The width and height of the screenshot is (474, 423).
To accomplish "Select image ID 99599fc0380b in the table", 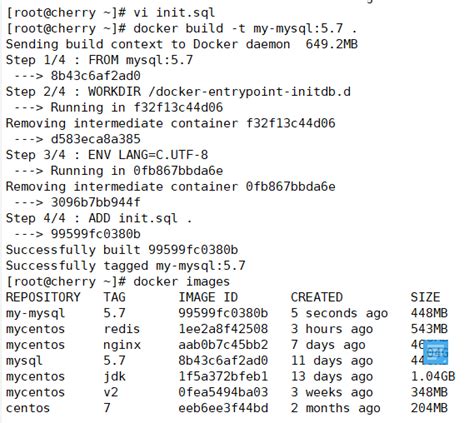I will coord(223,313).
